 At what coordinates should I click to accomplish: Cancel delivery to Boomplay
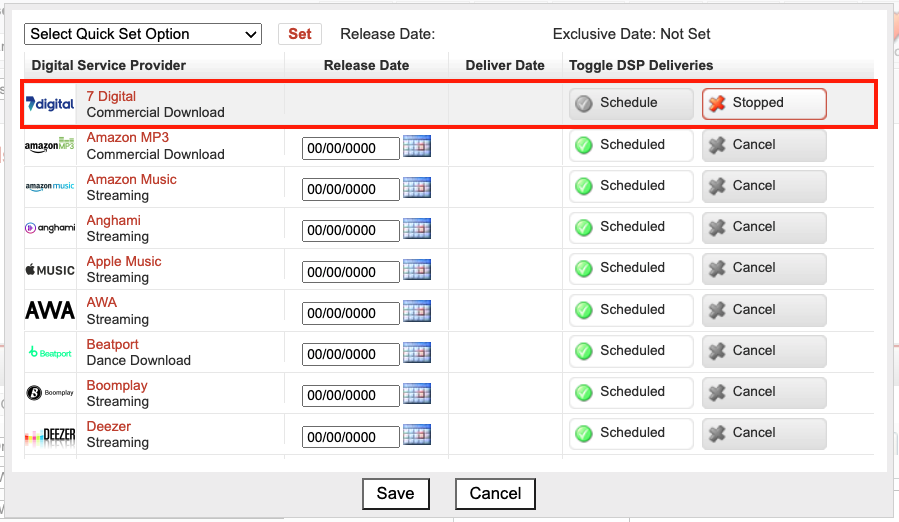(764, 392)
